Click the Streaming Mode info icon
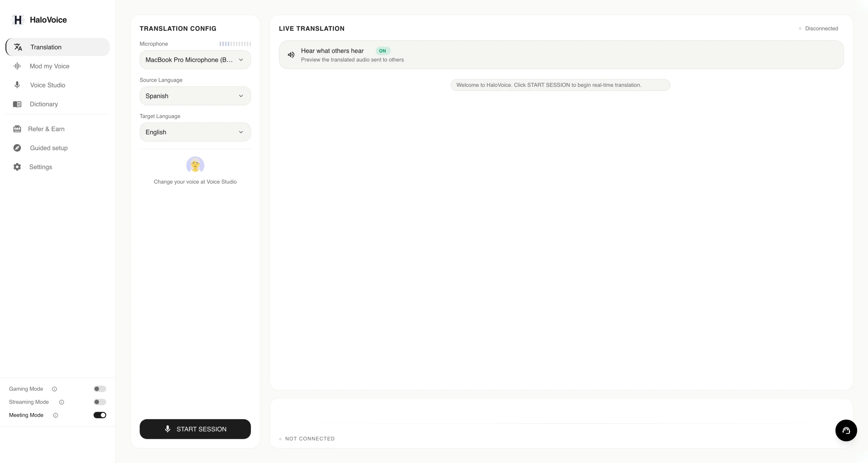 [x=61, y=402]
